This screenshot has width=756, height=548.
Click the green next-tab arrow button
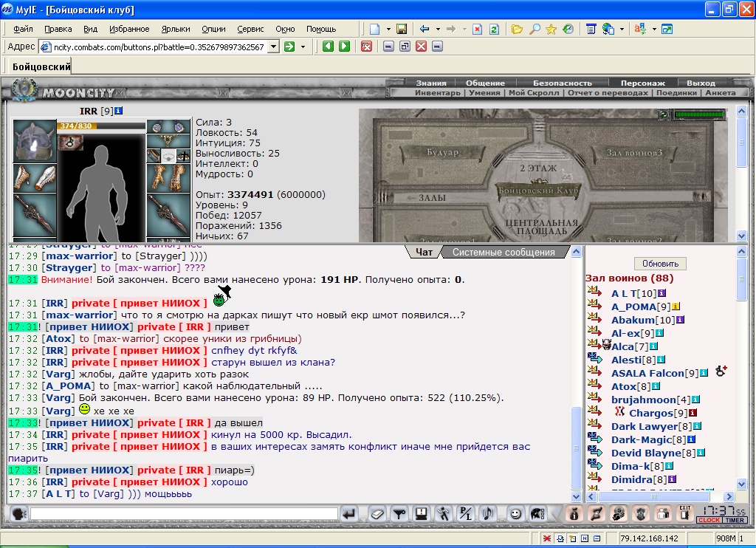344,47
